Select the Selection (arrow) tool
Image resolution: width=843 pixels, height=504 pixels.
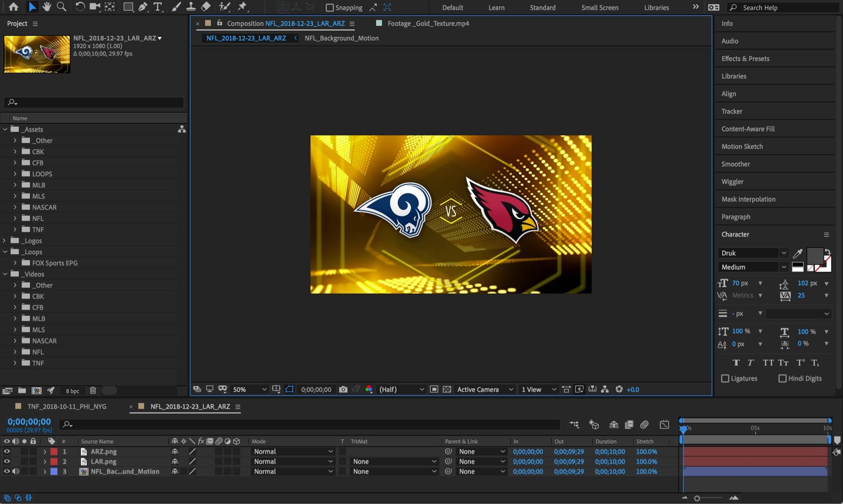click(32, 7)
